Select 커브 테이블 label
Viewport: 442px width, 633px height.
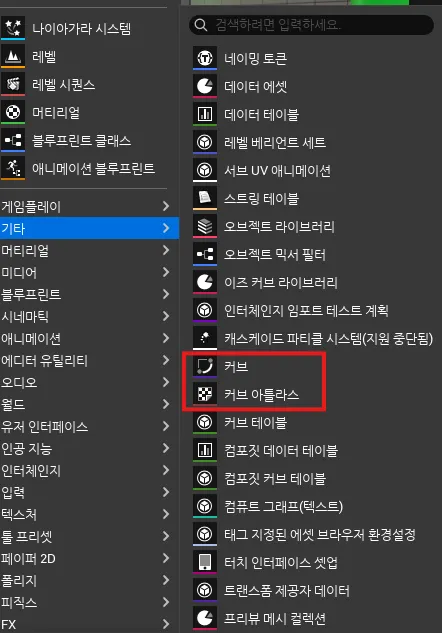256,423
